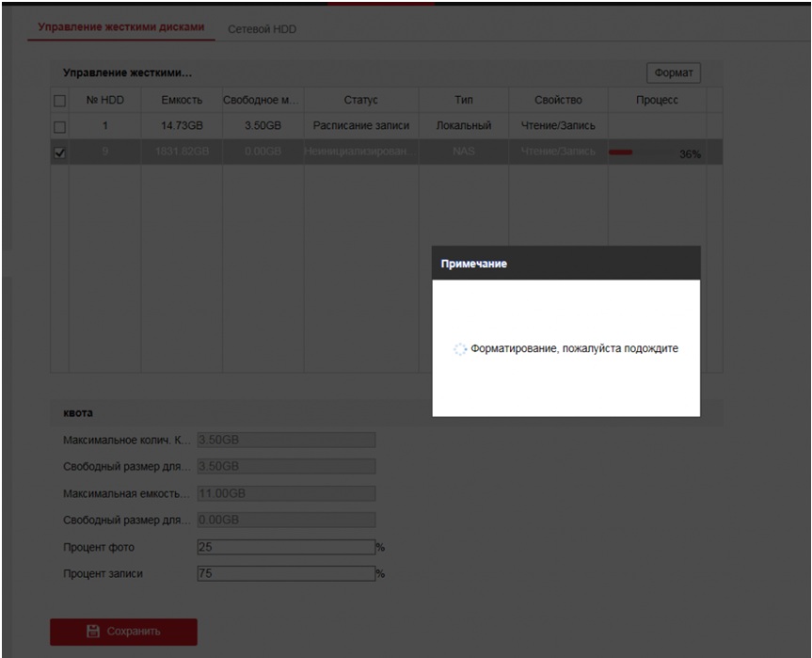Uncheck the checkbox for HDD number 9
Screen dimensions: 812x658
pyautogui.click(x=59, y=152)
